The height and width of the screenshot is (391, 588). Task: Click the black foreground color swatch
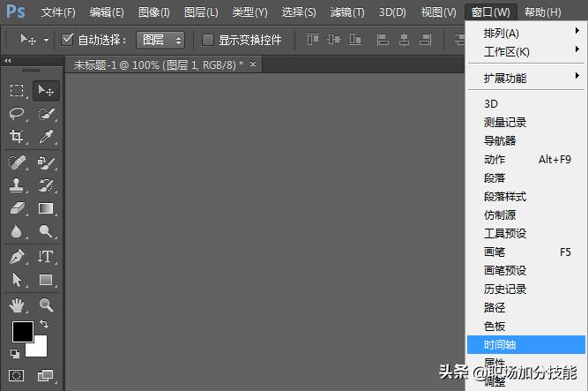click(23, 331)
